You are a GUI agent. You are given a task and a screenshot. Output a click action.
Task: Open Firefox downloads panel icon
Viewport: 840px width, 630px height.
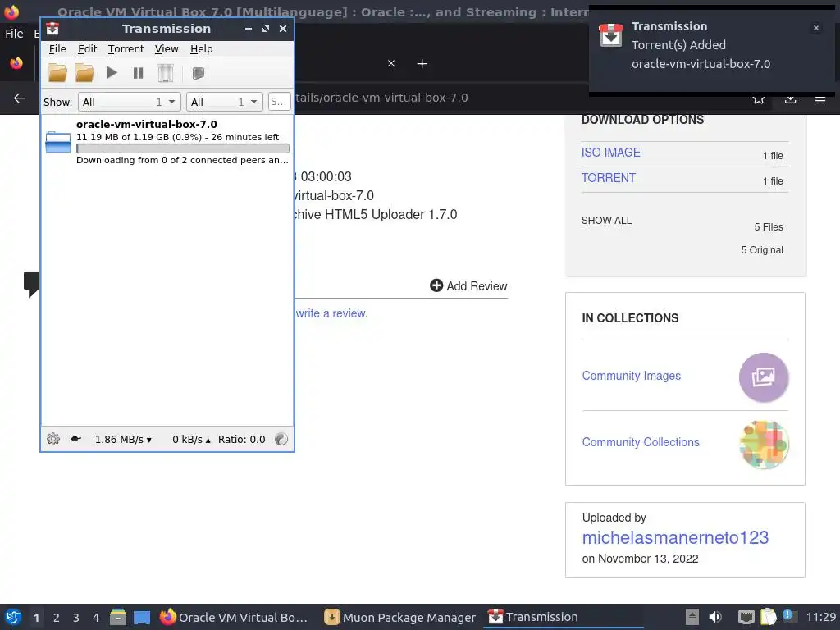pyautogui.click(x=790, y=99)
